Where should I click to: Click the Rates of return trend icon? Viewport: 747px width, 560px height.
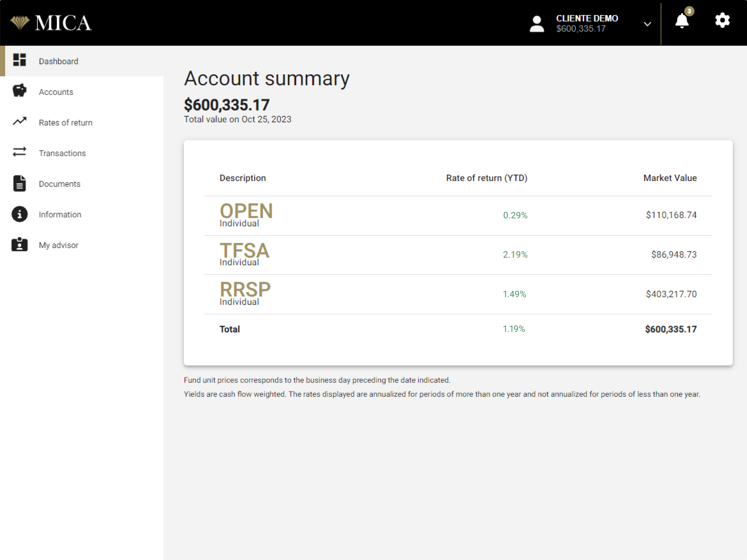point(20,121)
